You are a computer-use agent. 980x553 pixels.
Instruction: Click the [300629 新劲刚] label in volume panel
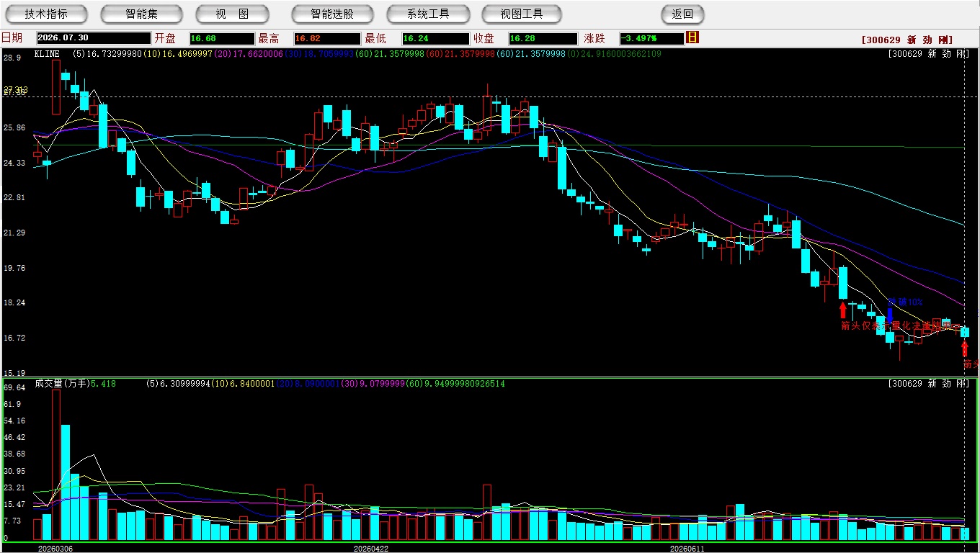[929, 384]
